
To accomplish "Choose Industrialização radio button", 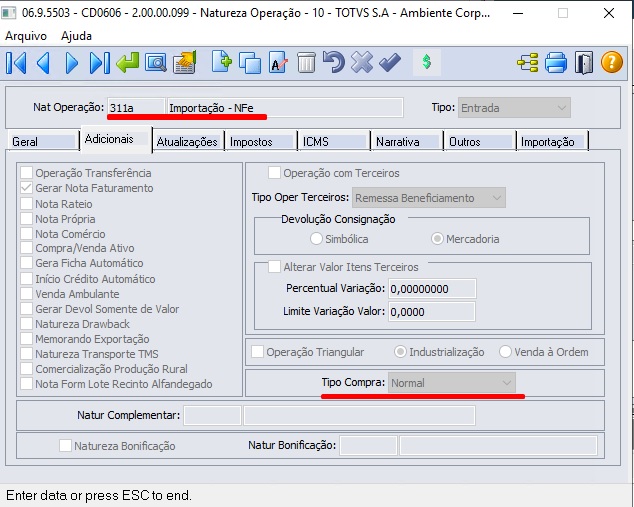I will click(400, 352).
